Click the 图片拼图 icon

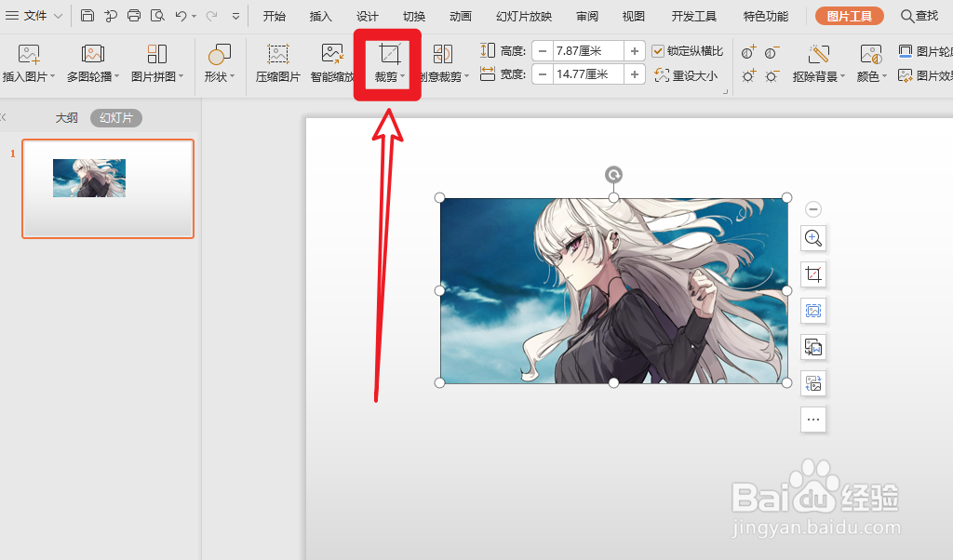(x=156, y=55)
